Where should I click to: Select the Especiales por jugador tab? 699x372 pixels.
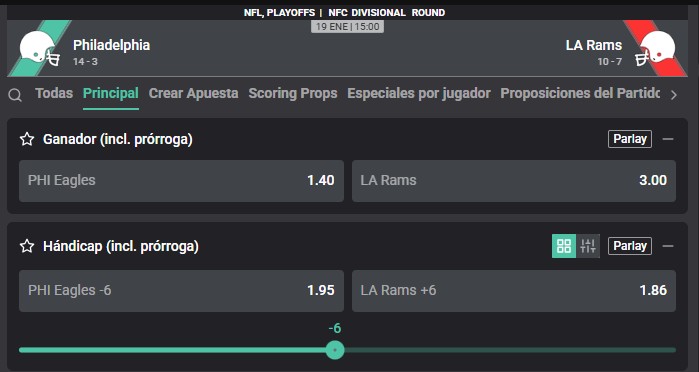(x=419, y=93)
